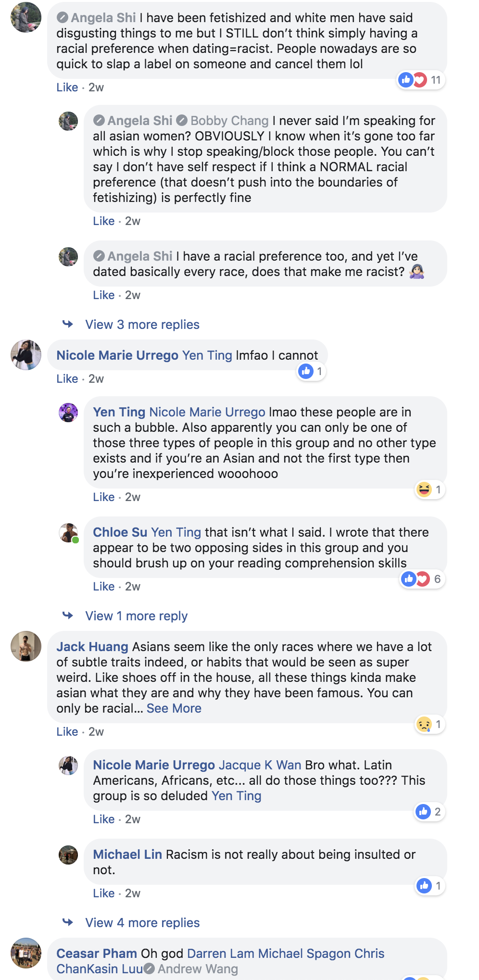Open the sad reaction on Jack Huang's comment
Screen dimensions: 479x980
(430, 724)
